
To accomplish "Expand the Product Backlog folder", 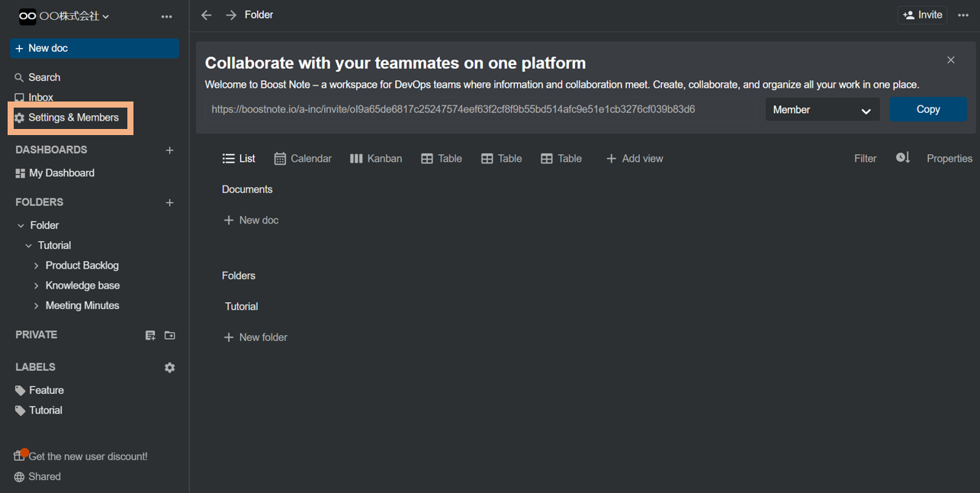I will 37,266.
